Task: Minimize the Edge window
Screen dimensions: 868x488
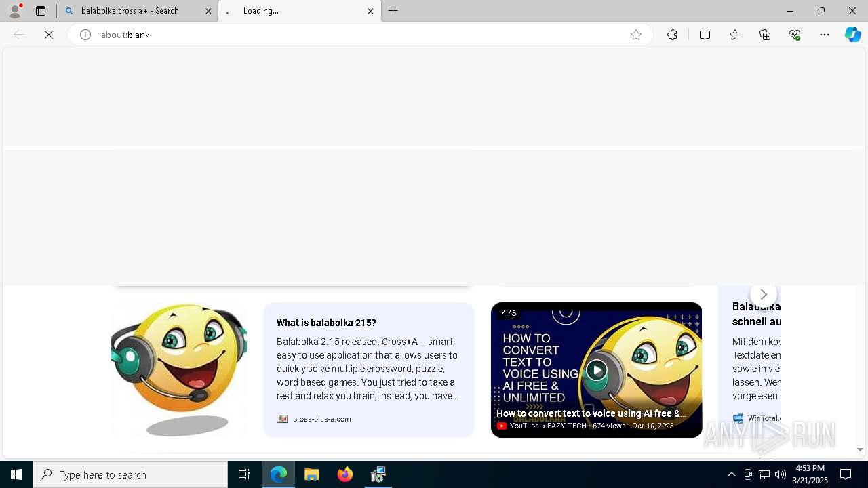Action: pyautogui.click(x=790, y=11)
